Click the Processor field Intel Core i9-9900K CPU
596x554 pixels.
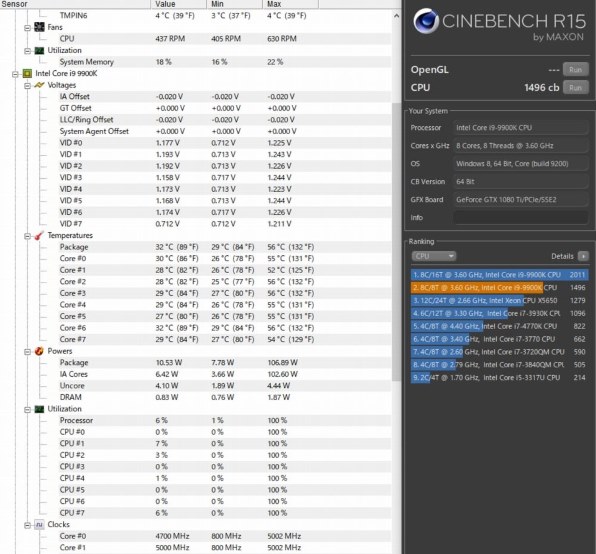pos(520,128)
